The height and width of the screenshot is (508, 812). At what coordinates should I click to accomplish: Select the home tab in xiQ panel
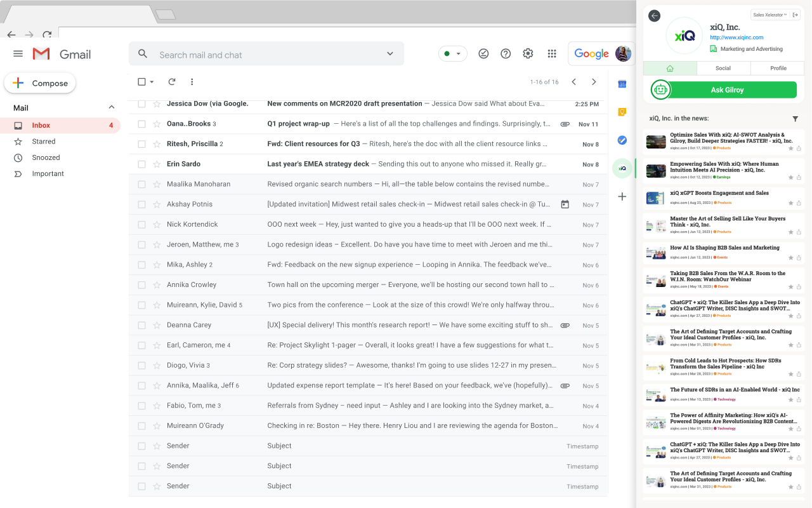coord(670,68)
